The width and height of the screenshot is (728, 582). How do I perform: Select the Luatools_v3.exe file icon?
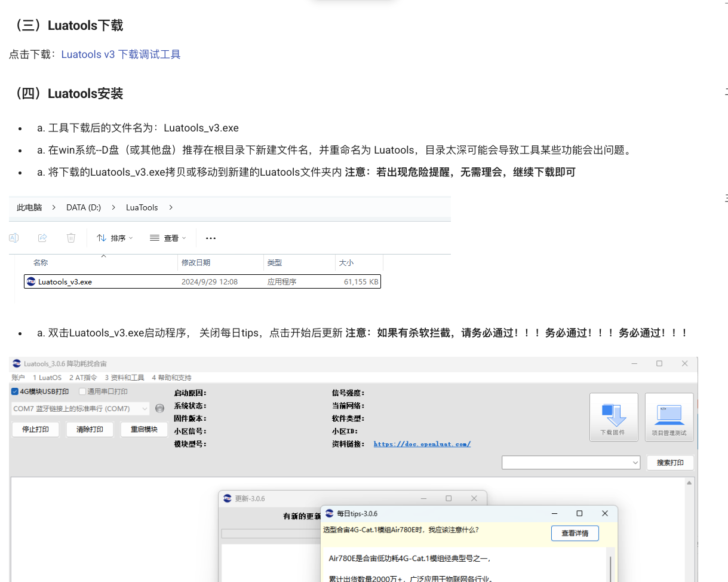click(x=30, y=281)
